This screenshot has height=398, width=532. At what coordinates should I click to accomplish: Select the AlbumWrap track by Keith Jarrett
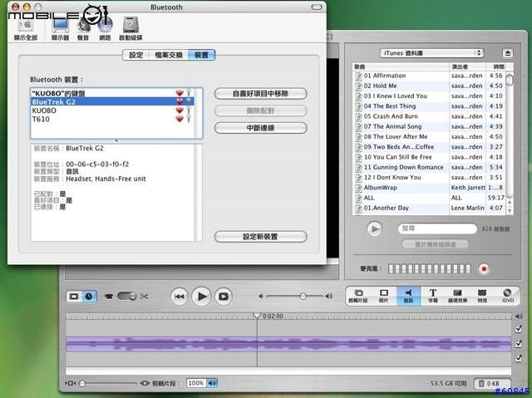[429, 188]
